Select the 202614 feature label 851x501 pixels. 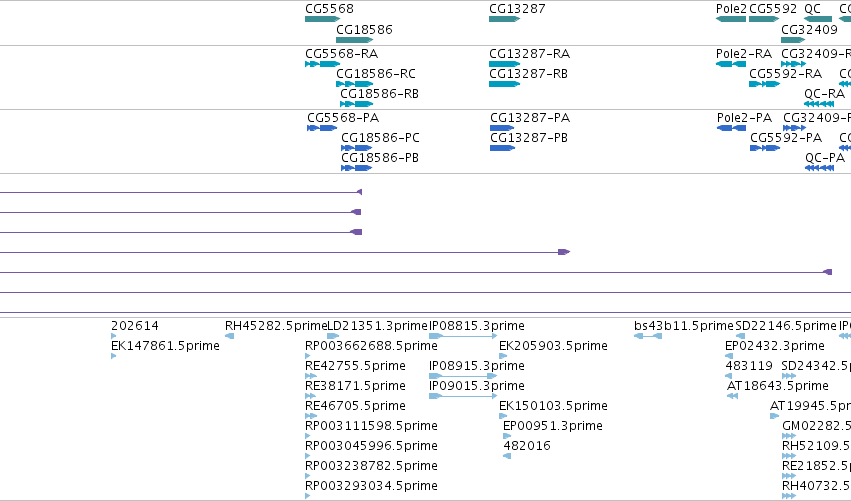[x=135, y=326]
